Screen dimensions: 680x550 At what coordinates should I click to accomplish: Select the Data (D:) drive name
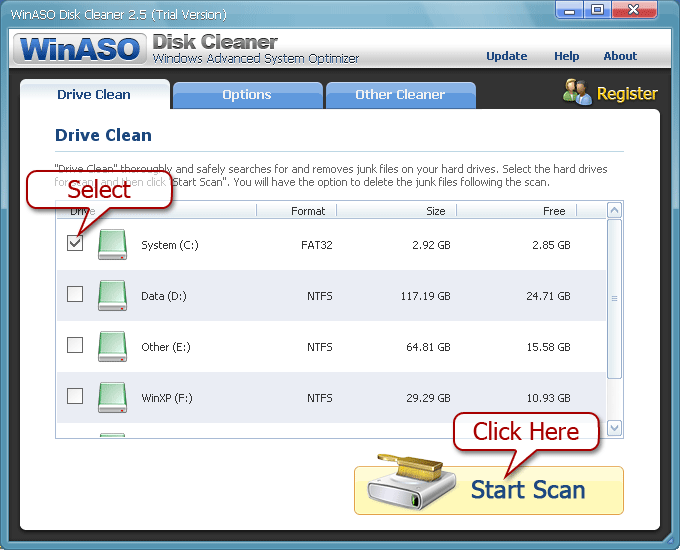coord(163,296)
